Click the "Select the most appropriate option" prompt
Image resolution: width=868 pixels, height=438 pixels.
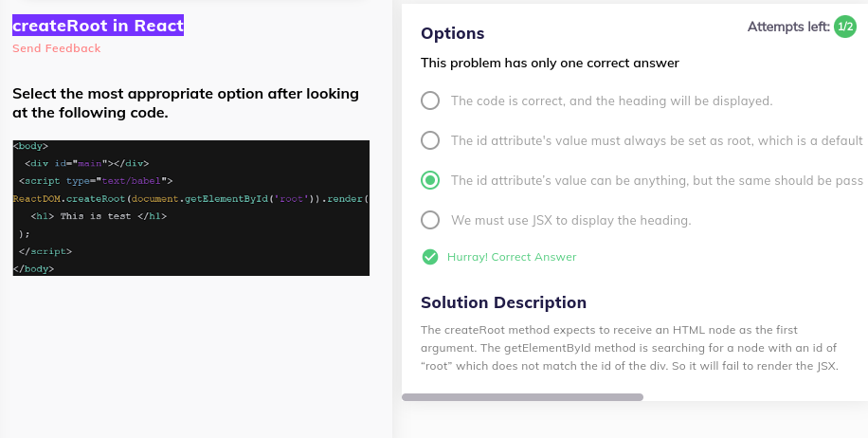pyautogui.click(x=186, y=103)
